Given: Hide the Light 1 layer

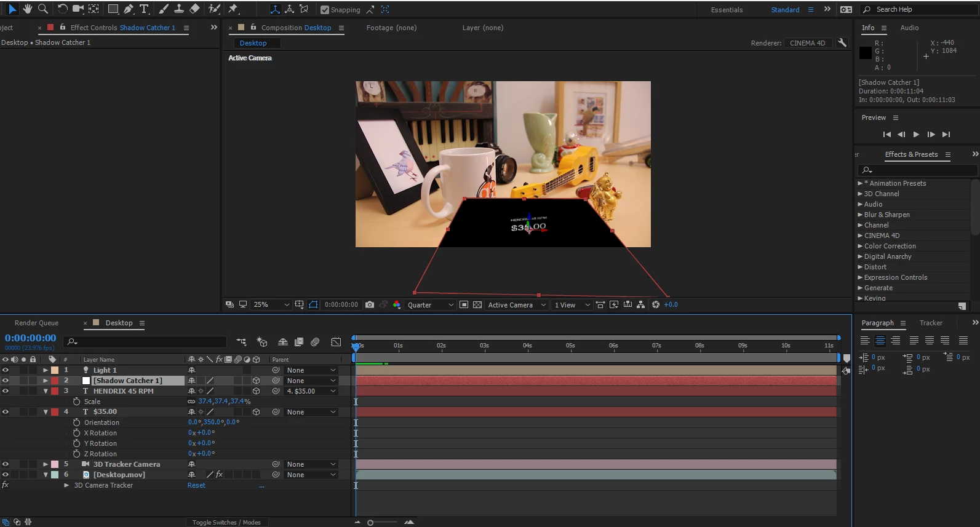Looking at the screenshot, I should coord(6,370).
